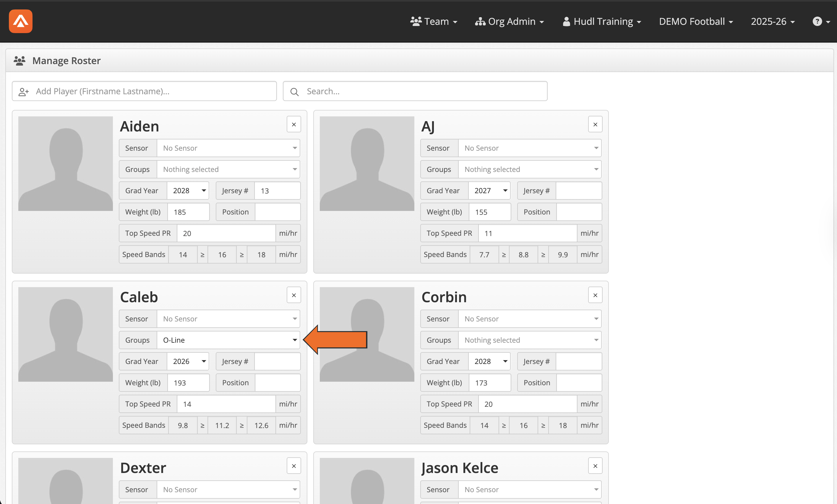This screenshot has width=837, height=504.
Task: Remove Caleb with the X button
Action: pos(294,295)
